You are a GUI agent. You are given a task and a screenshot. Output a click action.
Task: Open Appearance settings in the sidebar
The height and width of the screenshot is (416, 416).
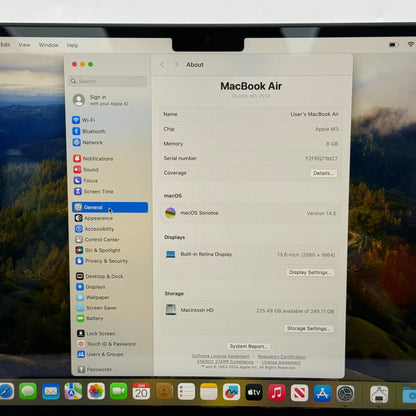pos(94,218)
